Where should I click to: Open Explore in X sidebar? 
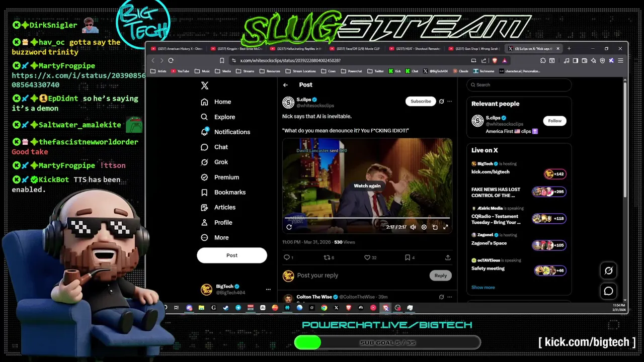218,117
